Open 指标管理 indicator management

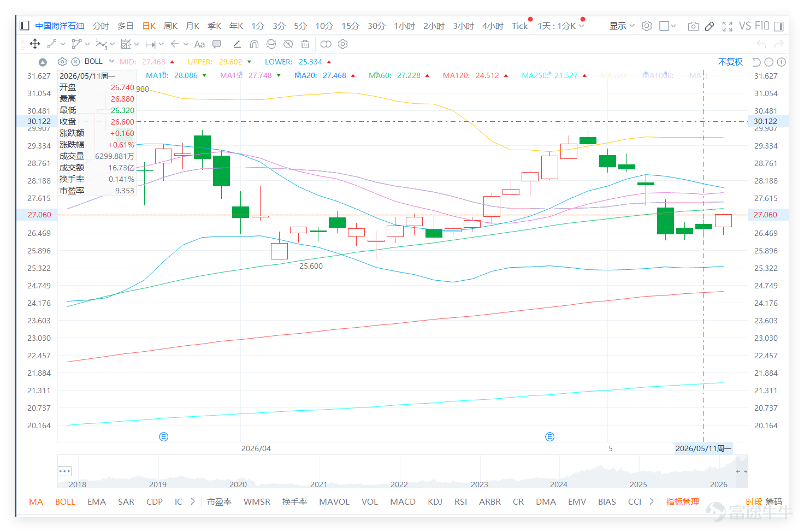click(683, 501)
